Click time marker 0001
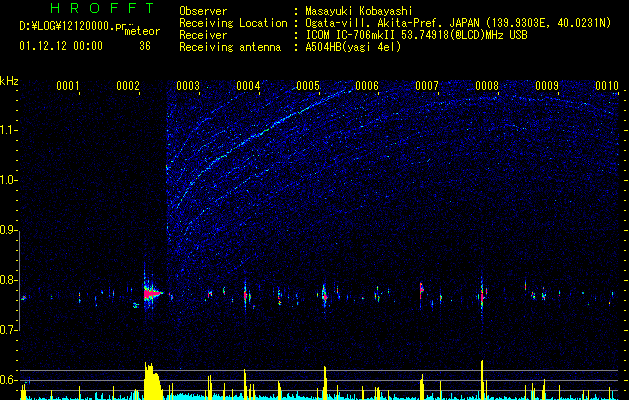Viewport: 629px width, 400px height. pos(67,85)
